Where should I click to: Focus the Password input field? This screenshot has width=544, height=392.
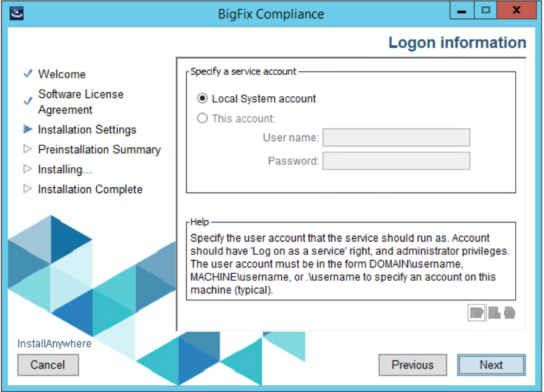396,161
